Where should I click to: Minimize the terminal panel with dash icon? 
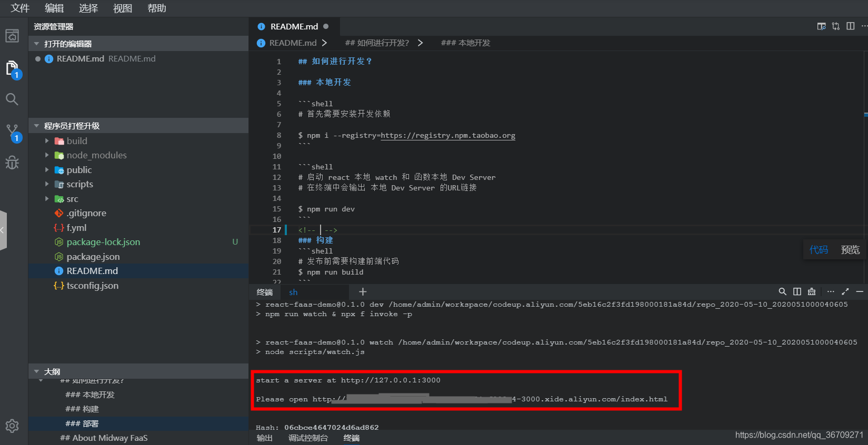[860, 291]
